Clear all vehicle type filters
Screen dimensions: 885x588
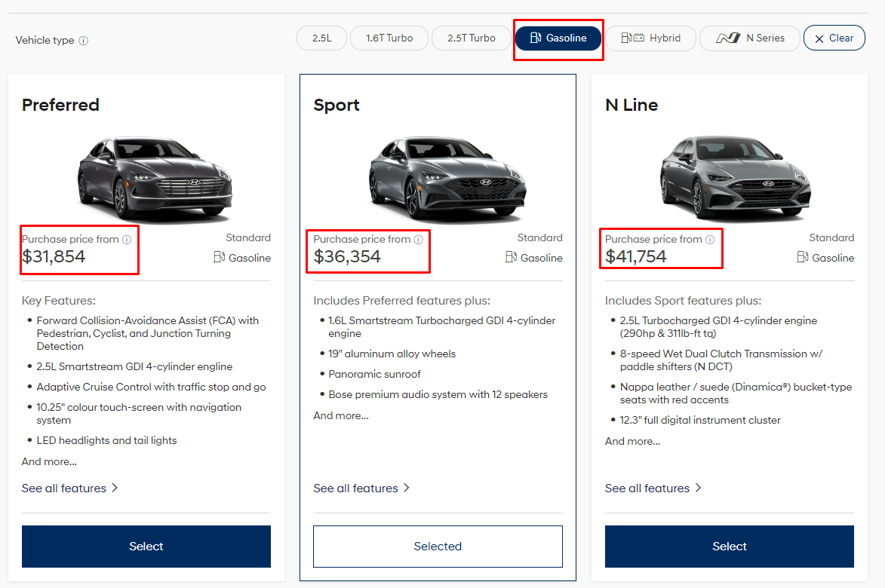pos(834,38)
